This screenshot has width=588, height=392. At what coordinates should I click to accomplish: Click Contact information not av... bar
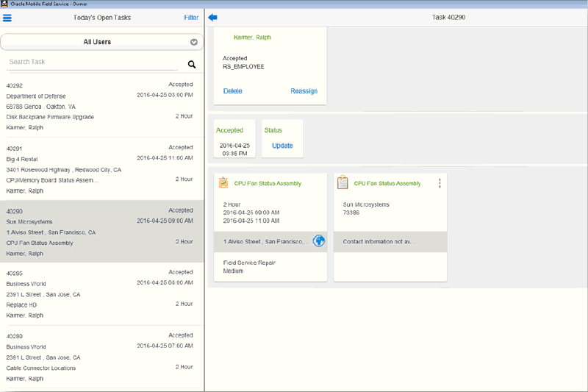point(390,241)
